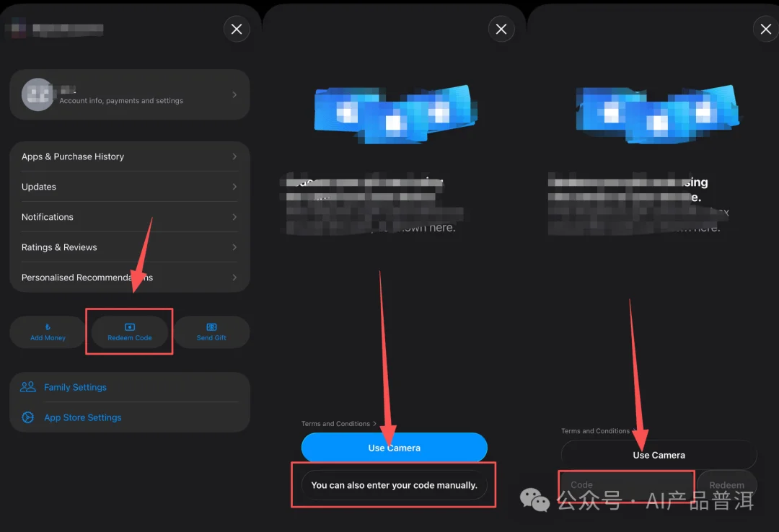Expand Ratings & Reviews chevron
This screenshot has width=779, height=532.
pos(234,247)
